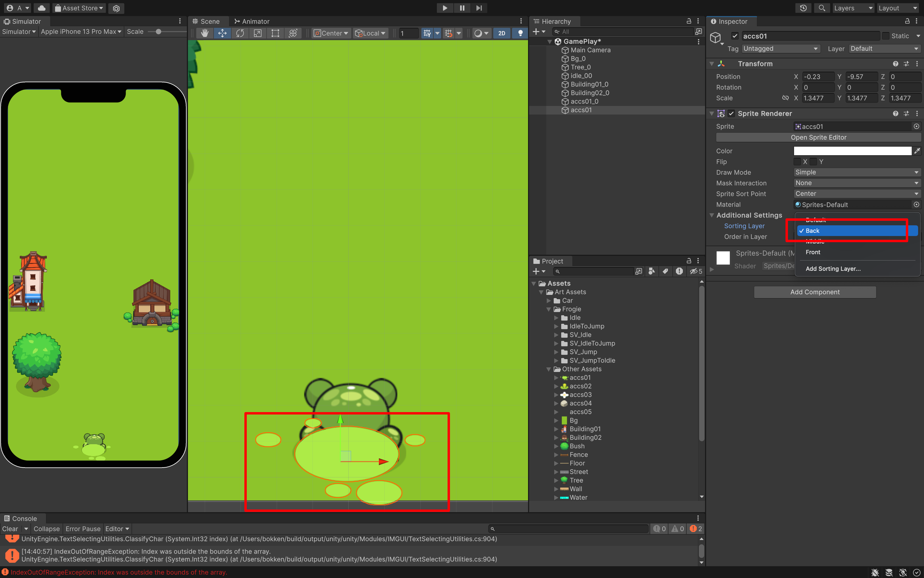The height and width of the screenshot is (578, 924).
Task: Open Unity cloud services icon
Action: coord(42,8)
